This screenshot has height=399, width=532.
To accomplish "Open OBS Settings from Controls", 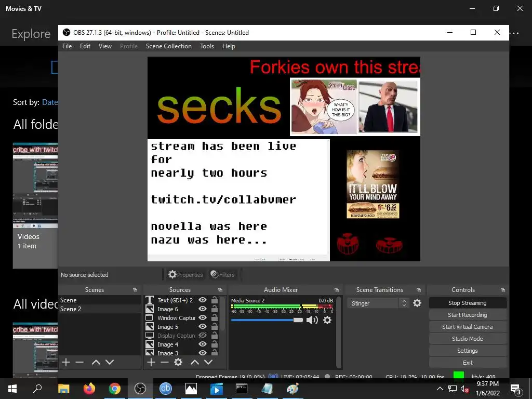I will tap(468, 351).
